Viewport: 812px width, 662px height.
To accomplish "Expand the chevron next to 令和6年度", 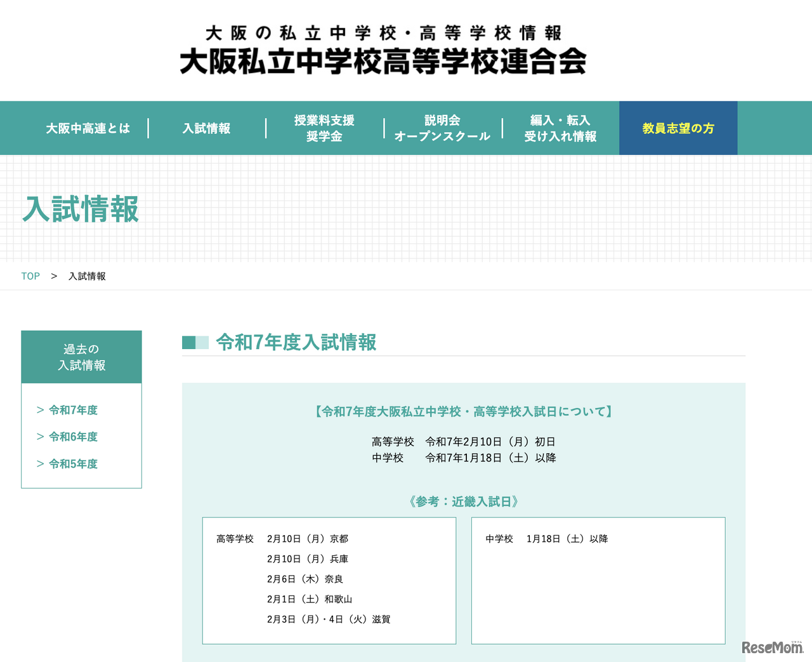I will point(39,437).
